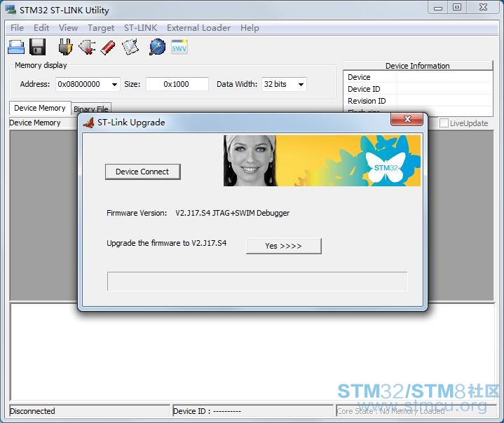Image resolution: width=504 pixels, height=423 pixels.
Task: Maximize the STM32 ST-LINK Utility window
Action: pos(457,8)
